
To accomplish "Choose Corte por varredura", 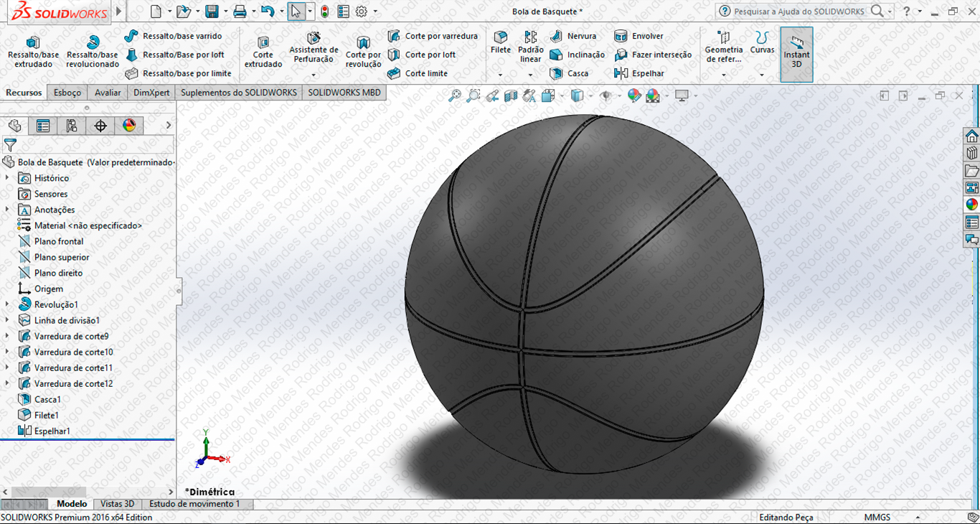I will pyautogui.click(x=433, y=36).
